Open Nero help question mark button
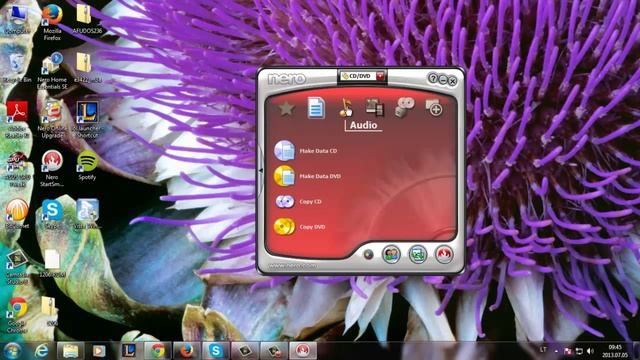 click(x=433, y=78)
